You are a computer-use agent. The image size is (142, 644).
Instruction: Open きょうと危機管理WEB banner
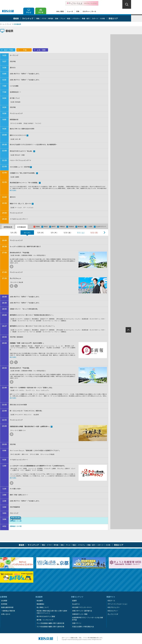pyautogui.click(x=125, y=563)
